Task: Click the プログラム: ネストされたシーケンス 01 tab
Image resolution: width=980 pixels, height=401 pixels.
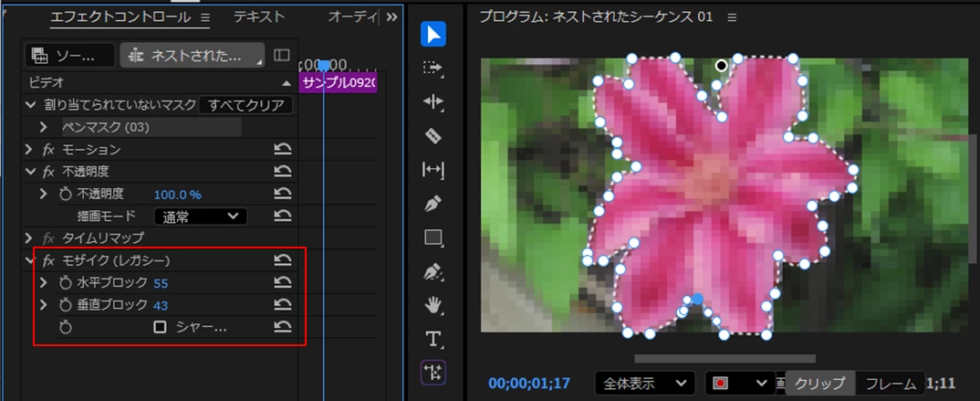Action: (596, 17)
